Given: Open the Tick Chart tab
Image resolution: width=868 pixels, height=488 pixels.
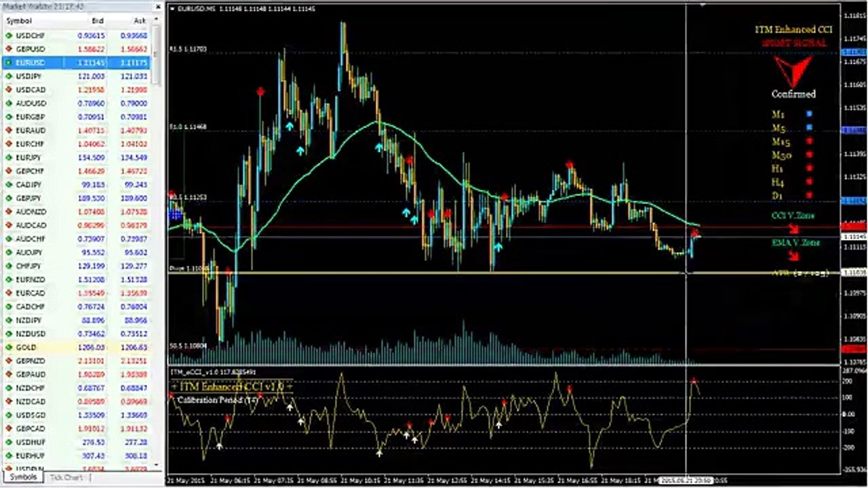Looking at the screenshot, I should click(x=66, y=478).
